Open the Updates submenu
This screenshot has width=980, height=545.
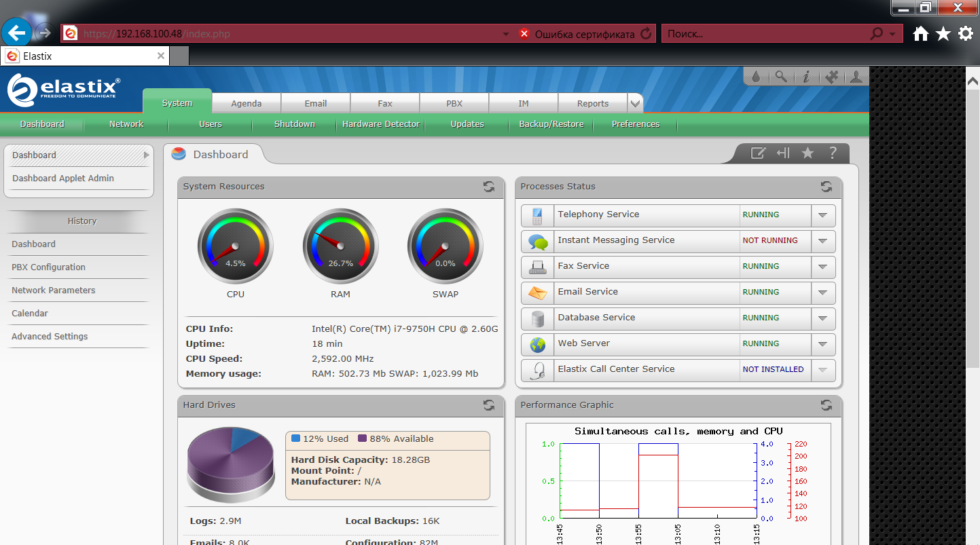[467, 124]
